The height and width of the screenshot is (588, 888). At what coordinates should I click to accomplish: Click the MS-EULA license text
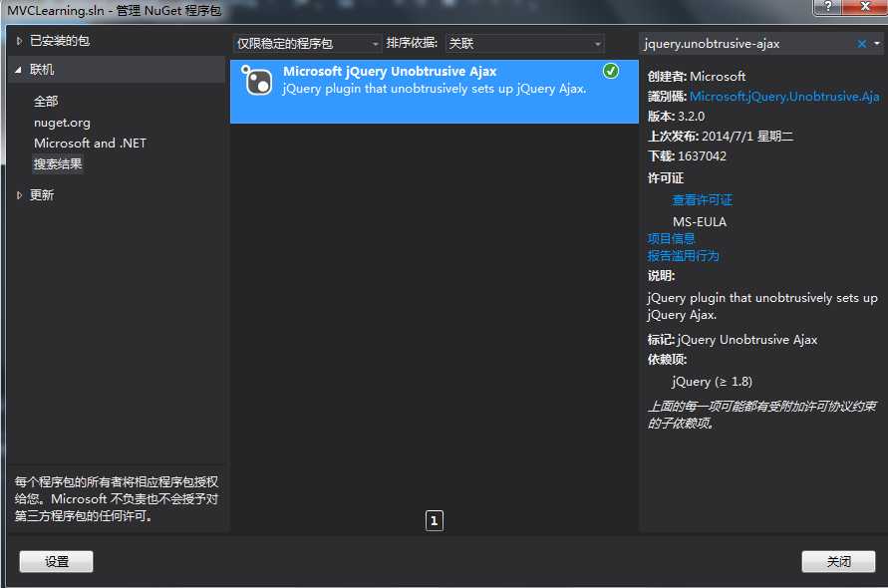pyautogui.click(x=700, y=222)
